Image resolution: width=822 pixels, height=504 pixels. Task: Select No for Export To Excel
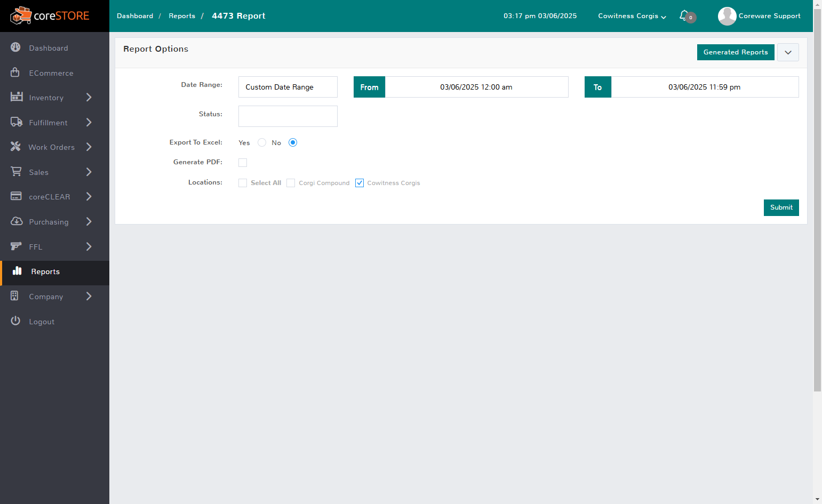coord(293,142)
